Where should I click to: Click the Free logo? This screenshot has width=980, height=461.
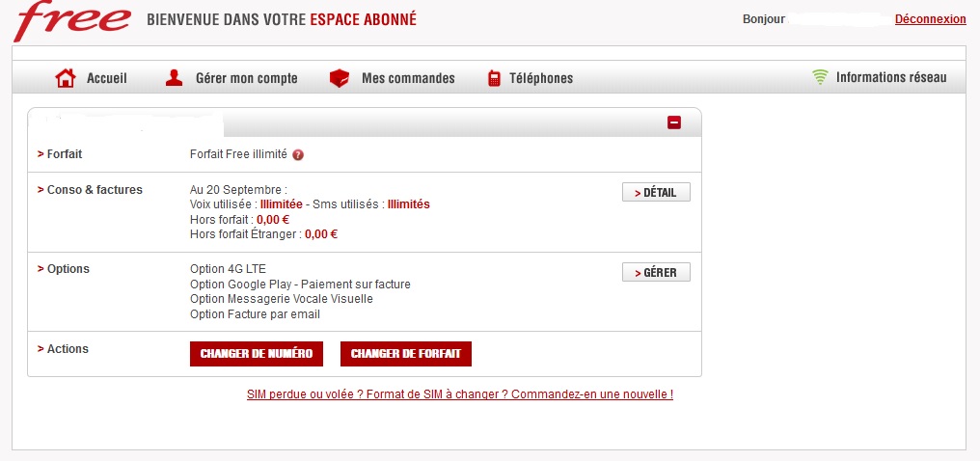coord(72,20)
